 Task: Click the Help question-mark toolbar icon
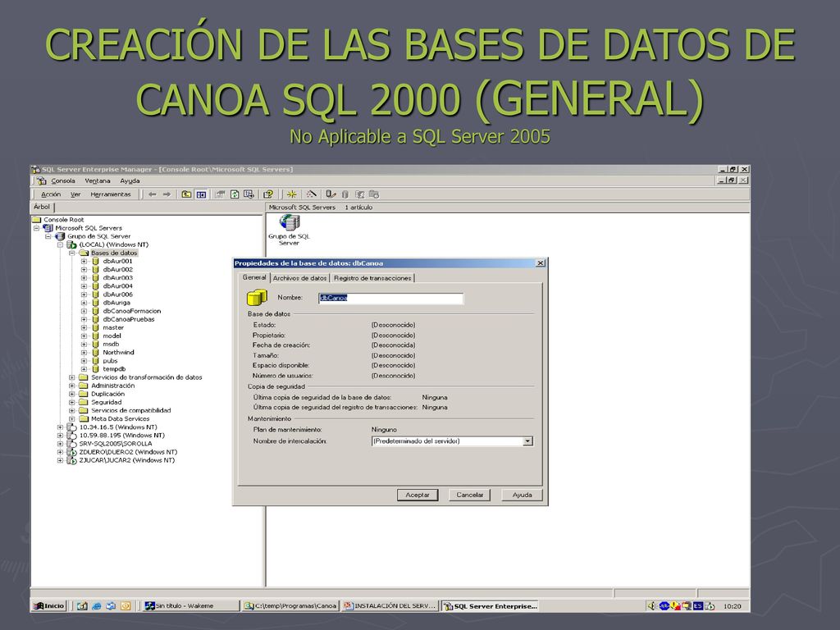point(268,194)
